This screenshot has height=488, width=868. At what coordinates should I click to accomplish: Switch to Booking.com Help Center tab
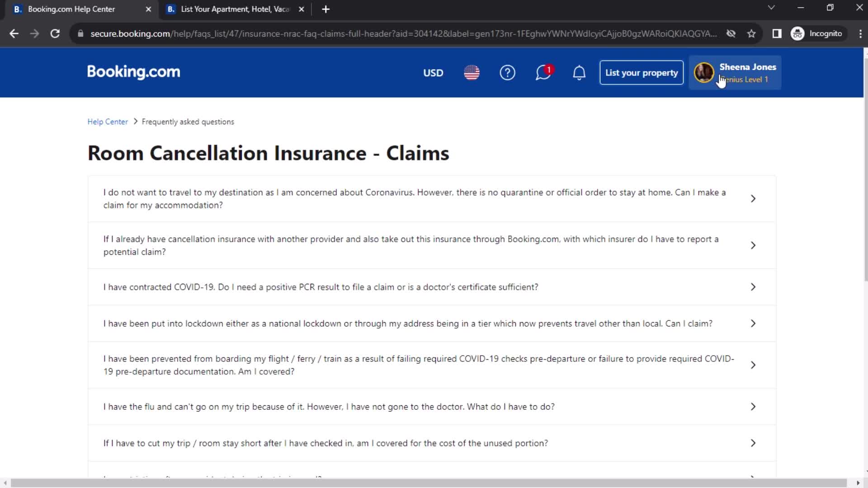(x=80, y=9)
